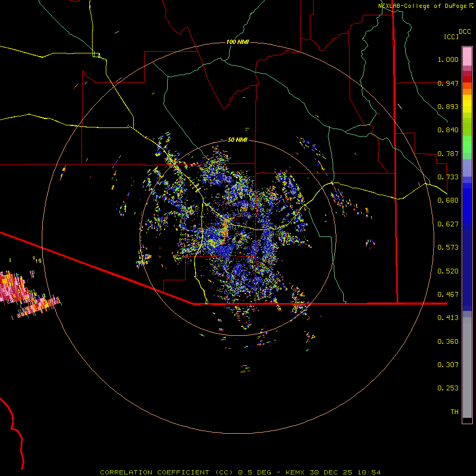Click the 0.360 scale value
Image resolution: width=476 pixels, height=476 pixels.
coord(448,342)
